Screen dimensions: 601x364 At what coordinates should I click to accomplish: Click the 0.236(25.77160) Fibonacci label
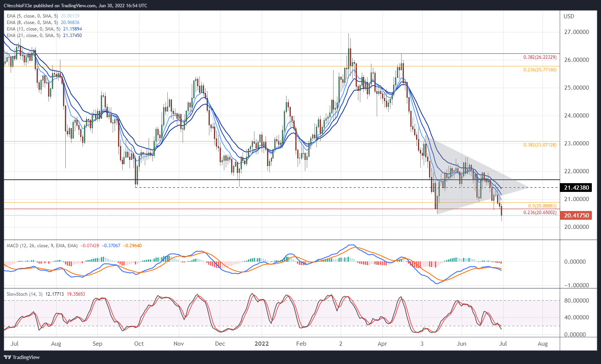pos(540,70)
